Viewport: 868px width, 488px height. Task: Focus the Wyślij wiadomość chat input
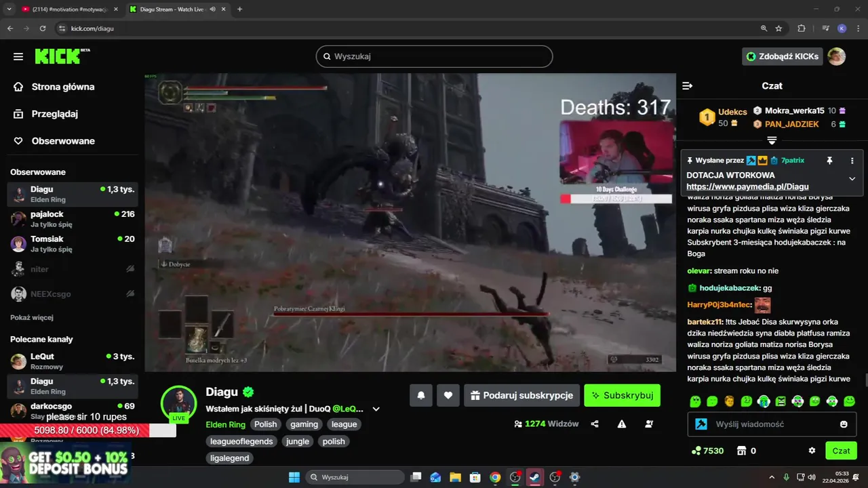(x=772, y=424)
